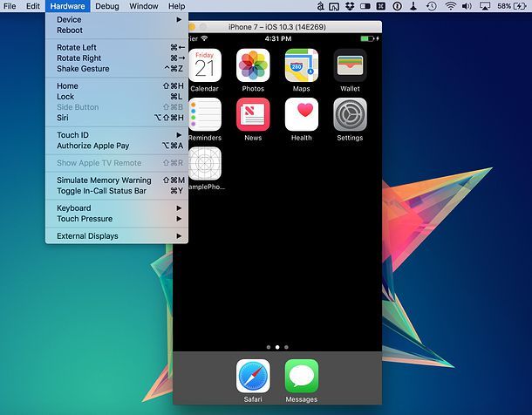Expand the Keyboard submenu
This screenshot has height=415, width=532.
pyautogui.click(x=117, y=208)
